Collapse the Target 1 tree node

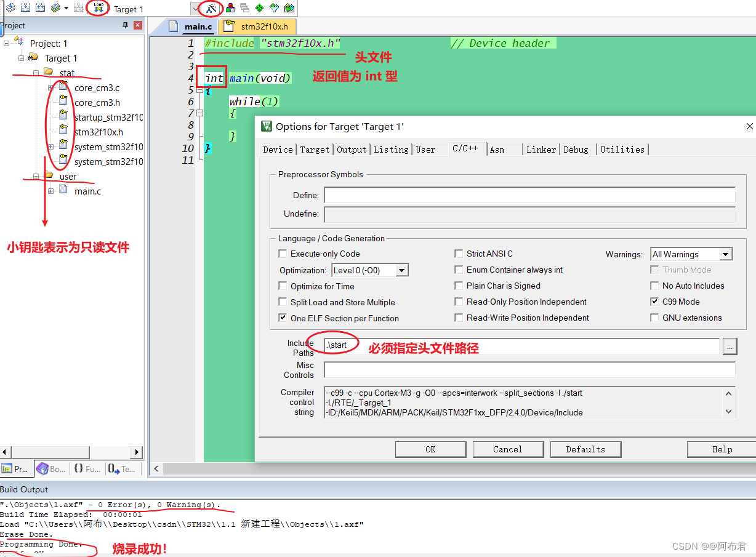pos(22,58)
